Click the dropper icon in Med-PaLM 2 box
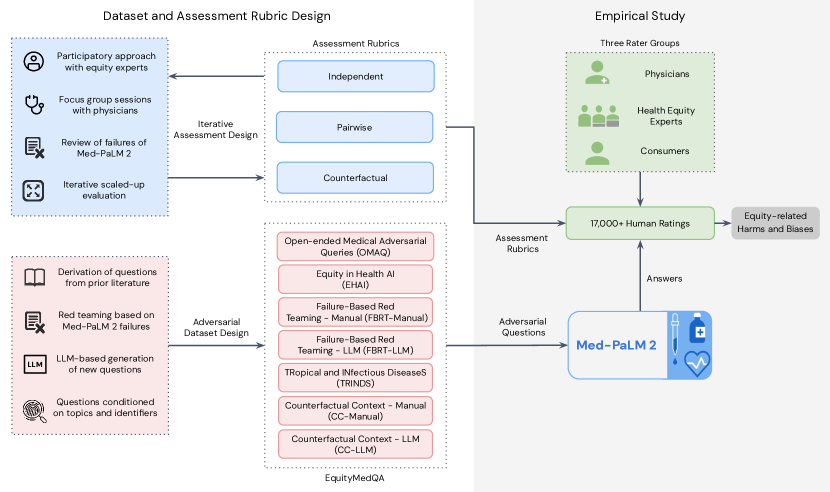 [675, 338]
